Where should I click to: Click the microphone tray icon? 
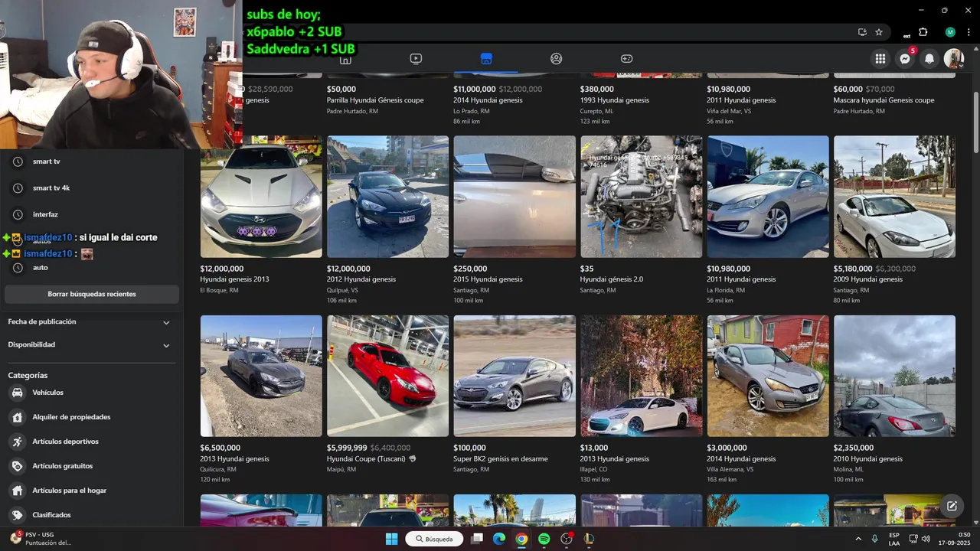pos(874,539)
